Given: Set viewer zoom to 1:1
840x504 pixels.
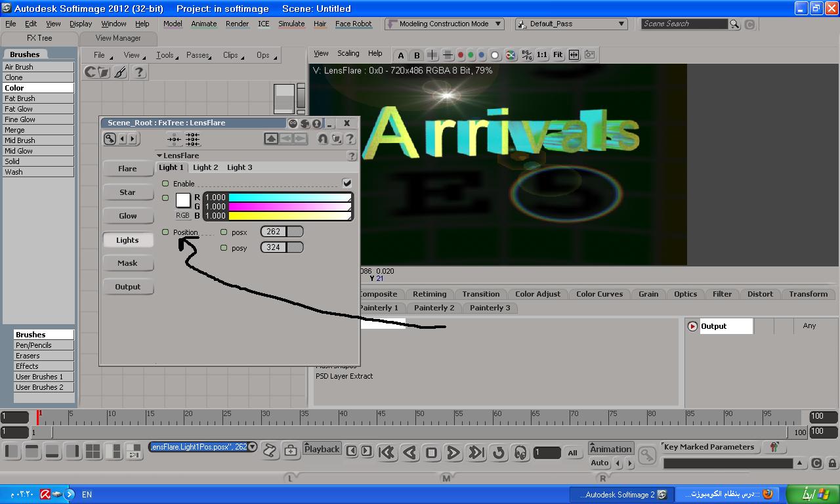Looking at the screenshot, I should tap(542, 55).
